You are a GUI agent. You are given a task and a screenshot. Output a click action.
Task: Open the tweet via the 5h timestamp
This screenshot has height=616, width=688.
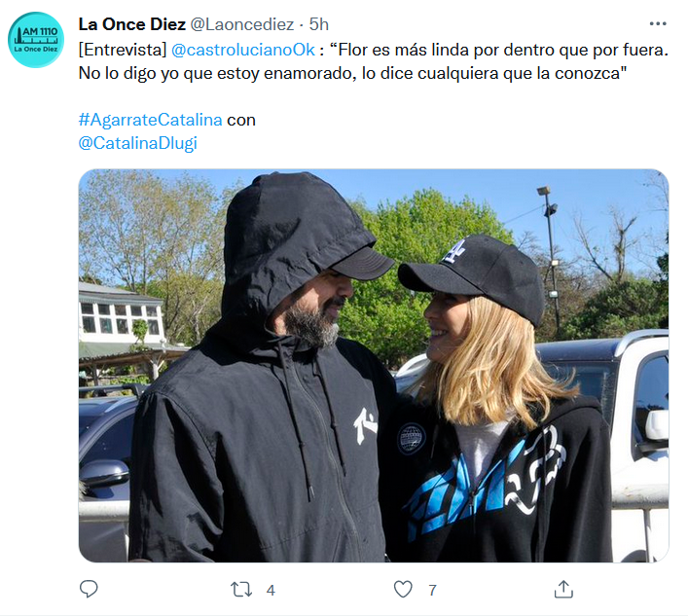[318, 24]
